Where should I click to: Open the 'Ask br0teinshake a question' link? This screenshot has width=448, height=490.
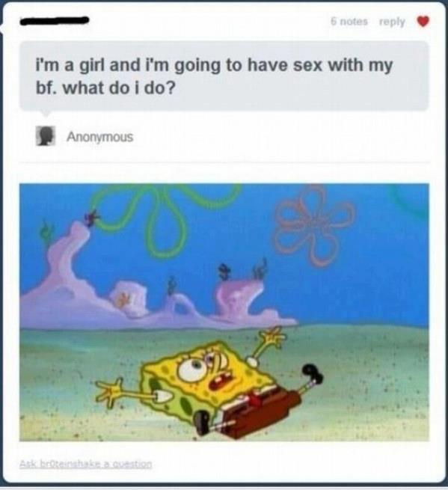click(x=85, y=463)
